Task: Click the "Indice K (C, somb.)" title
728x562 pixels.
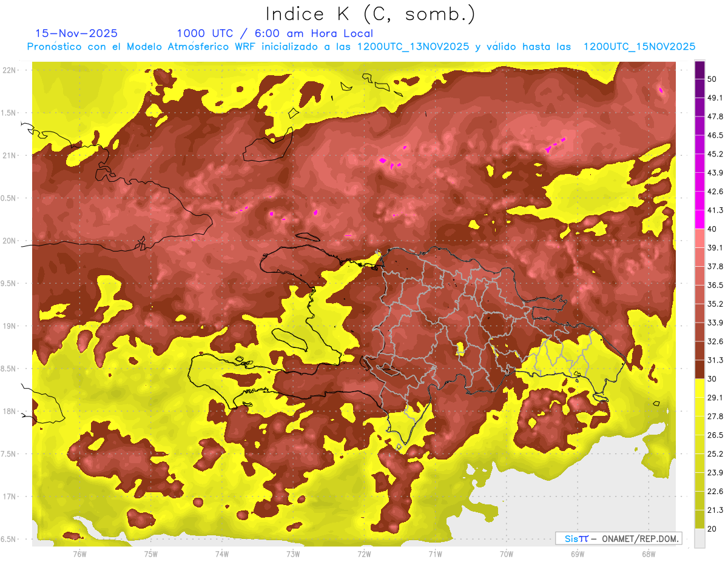Action: point(371,13)
